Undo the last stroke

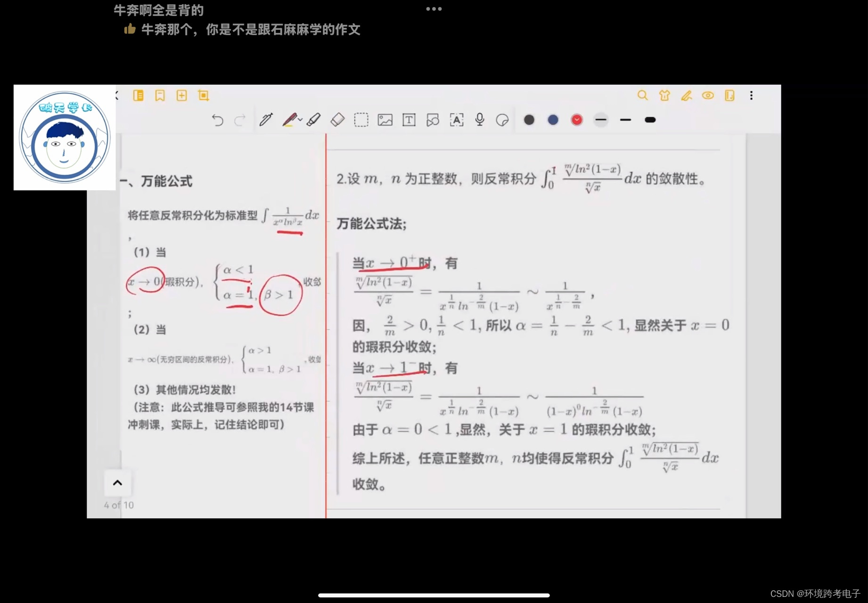tap(217, 120)
